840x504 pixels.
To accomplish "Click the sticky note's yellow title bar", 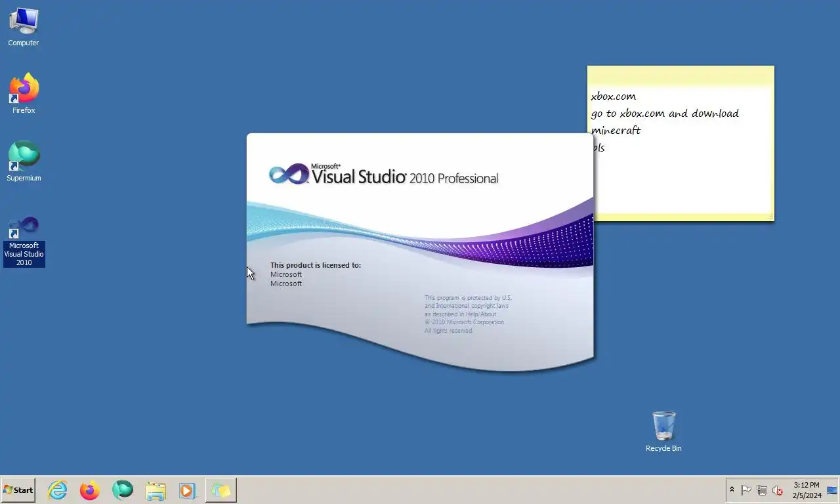I will point(681,75).
